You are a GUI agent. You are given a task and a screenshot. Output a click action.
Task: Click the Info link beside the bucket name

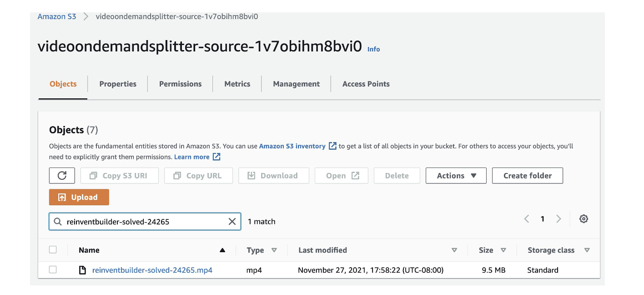coord(373,49)
